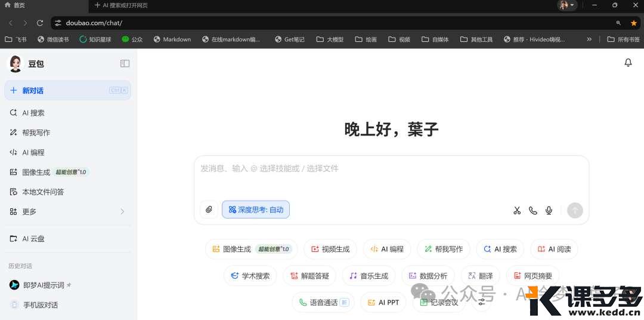Viewport: 644px width, 320px height.
Task: Open the skill settings sliders icon
Action: (482, 302)
